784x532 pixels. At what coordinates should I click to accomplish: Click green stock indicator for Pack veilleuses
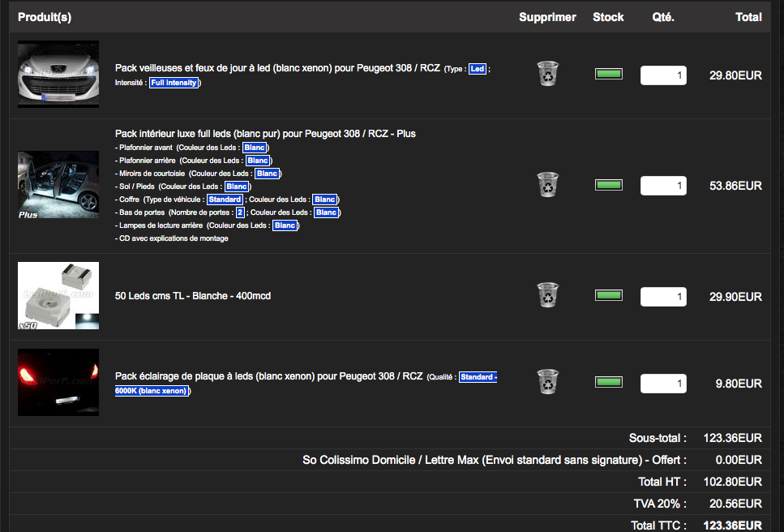pos(608,75)
